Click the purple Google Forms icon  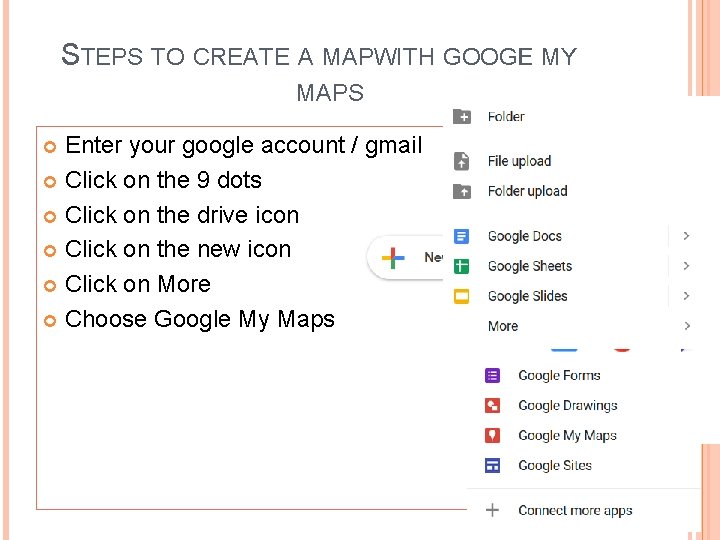492,375
